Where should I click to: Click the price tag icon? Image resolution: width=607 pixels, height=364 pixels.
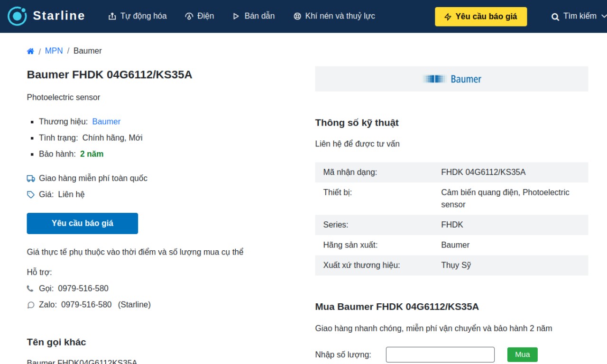tap(31, 195)
